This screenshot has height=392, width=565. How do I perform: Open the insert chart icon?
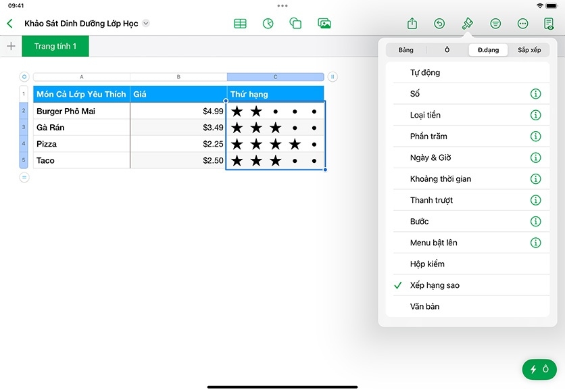pos(268,24)
